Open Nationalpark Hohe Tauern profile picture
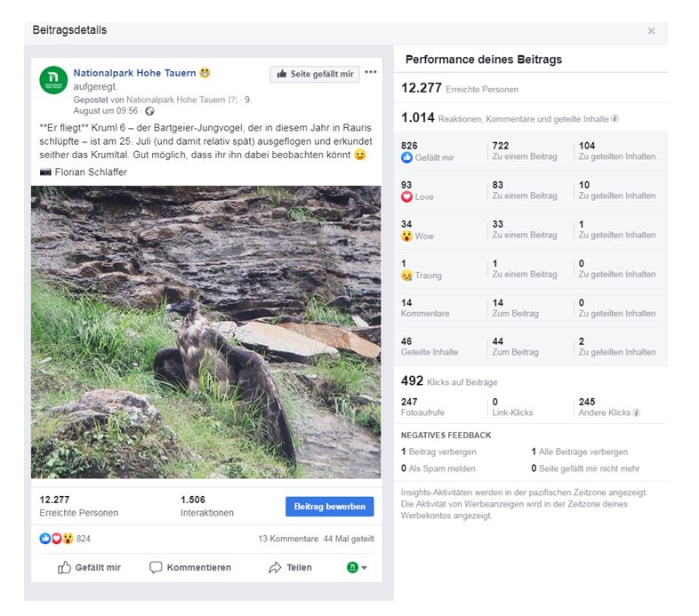The height and width of the screenshot is (616, 699). (53, 80)
